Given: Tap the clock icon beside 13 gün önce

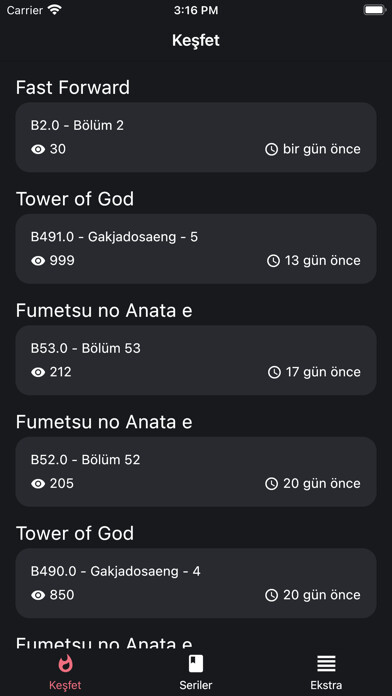Looking at the screenshot, I should click(x=273, y=261).
